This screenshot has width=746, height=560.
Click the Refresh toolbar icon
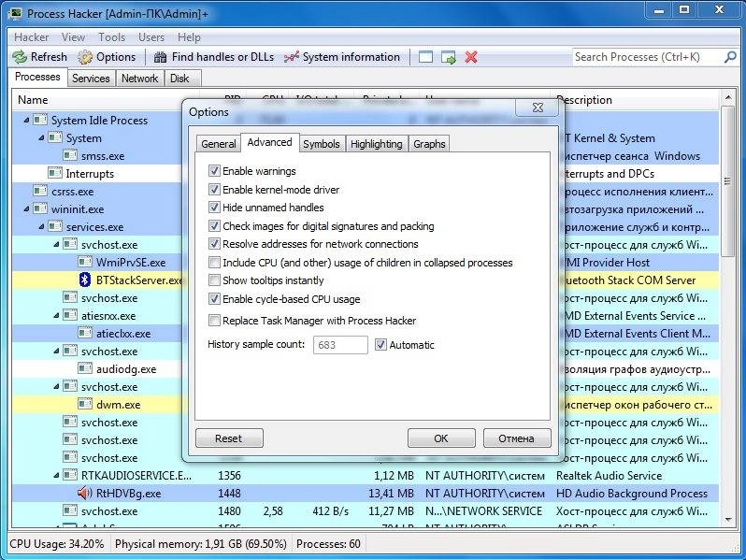[x=20, y=57]
